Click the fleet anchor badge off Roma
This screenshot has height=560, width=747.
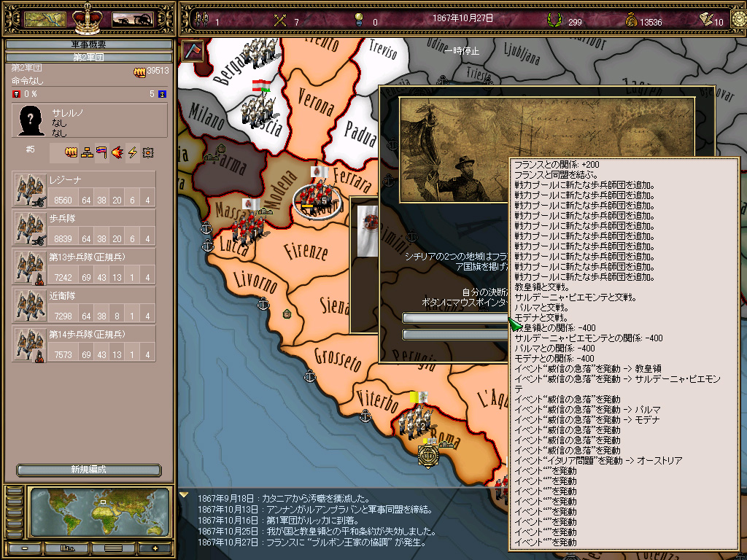(427, 456)
